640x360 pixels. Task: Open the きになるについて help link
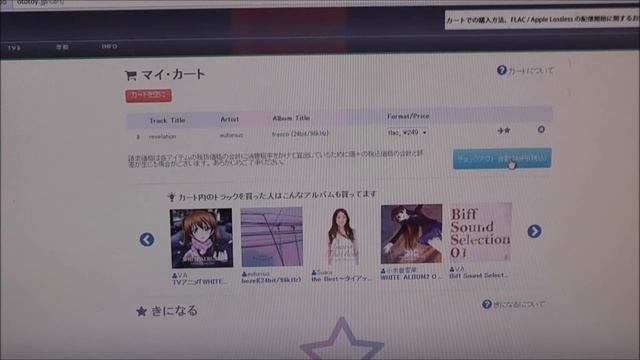tap(518, 304)
